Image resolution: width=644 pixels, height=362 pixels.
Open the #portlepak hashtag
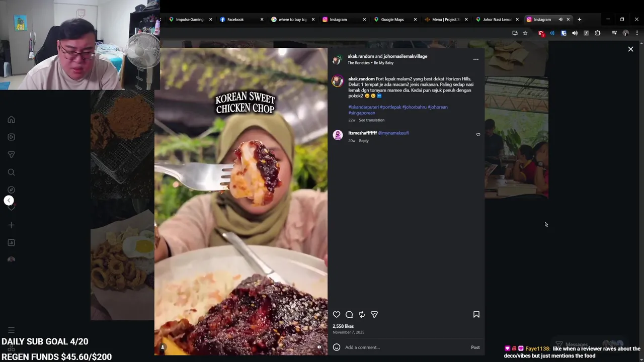tap(390, 107)
